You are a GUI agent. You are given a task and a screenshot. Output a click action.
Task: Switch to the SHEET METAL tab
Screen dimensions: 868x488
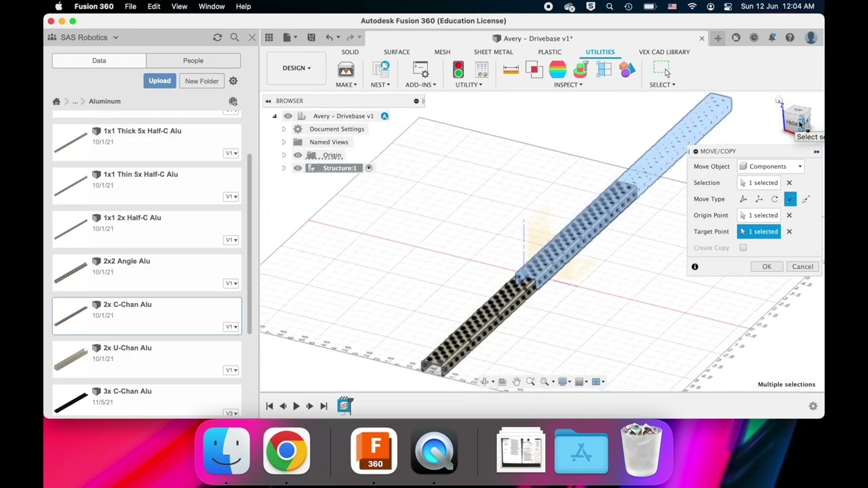coord(493,52)
